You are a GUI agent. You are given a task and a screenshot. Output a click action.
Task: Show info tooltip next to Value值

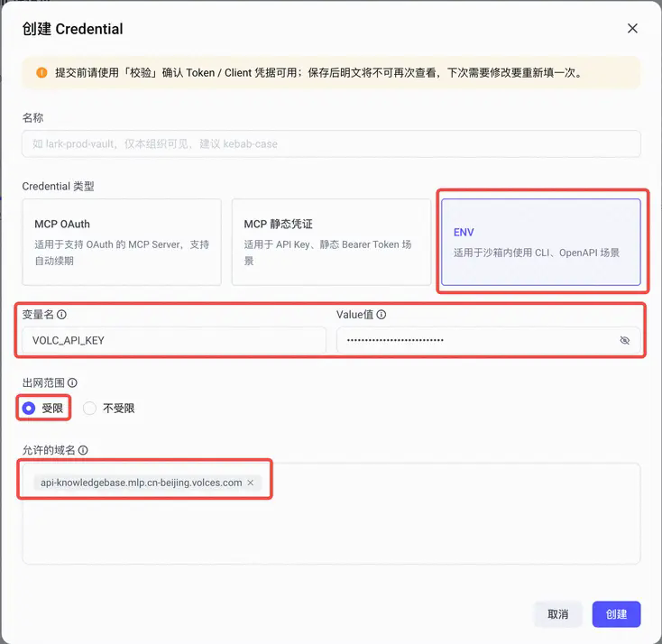click(x=382, y=314)
